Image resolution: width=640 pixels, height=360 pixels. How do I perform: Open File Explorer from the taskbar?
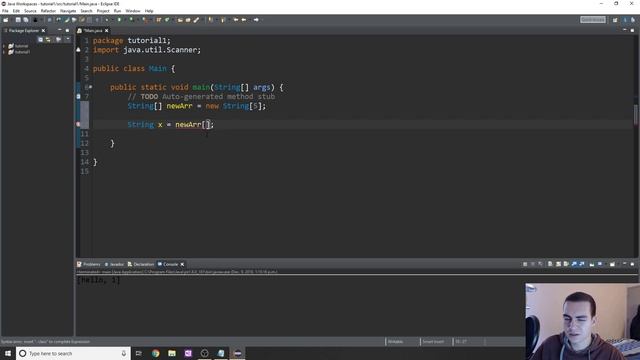[x=172, y=353]
